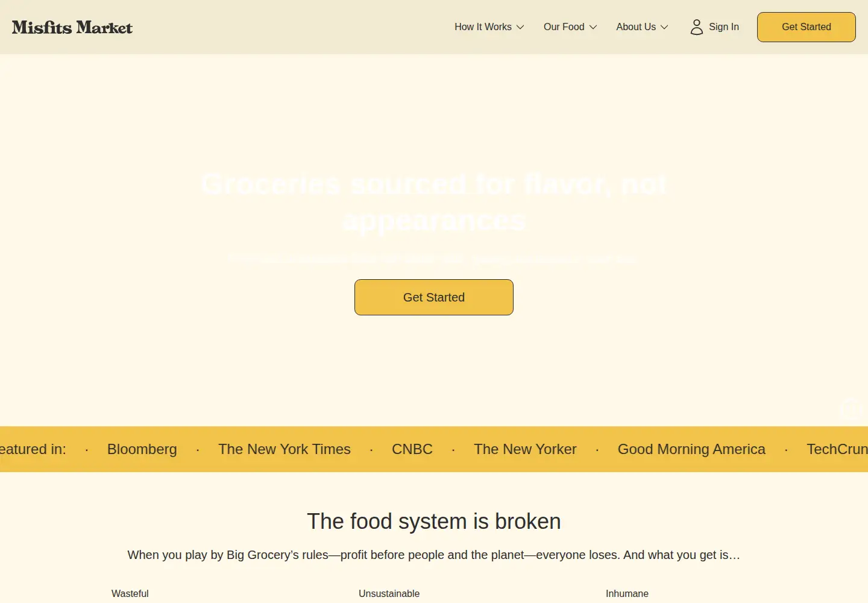Image resolution: width=868 pixels, height=603 pixels.
Task: Click the "Inhumane" label
Action: tap(627, 594)
